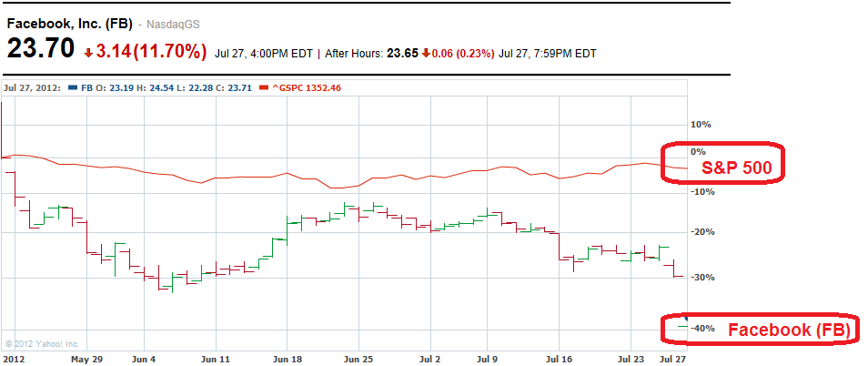Click the Jun 18 x-axis date
This screenshot has width=868, height=366.
click(288, 359)
